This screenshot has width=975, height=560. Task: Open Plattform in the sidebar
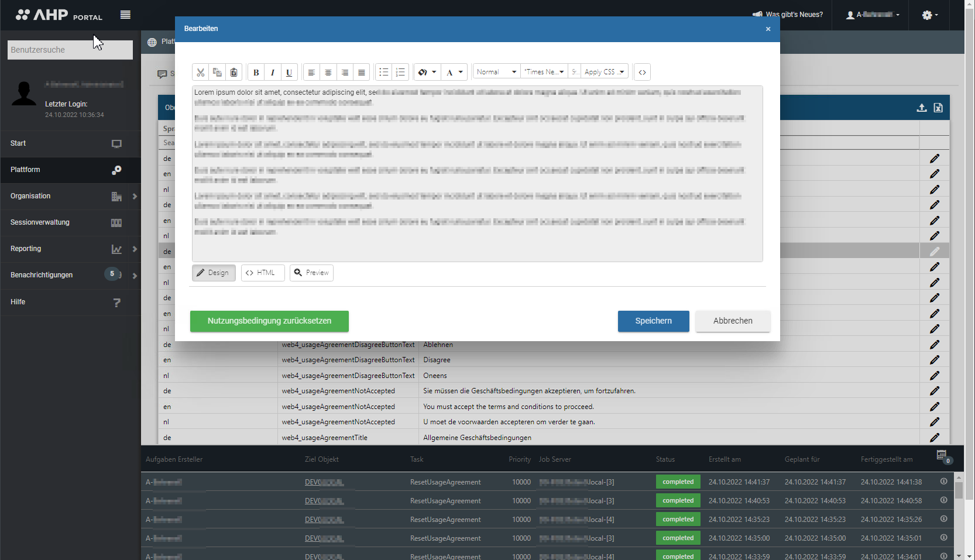click(x=70, y=170)
